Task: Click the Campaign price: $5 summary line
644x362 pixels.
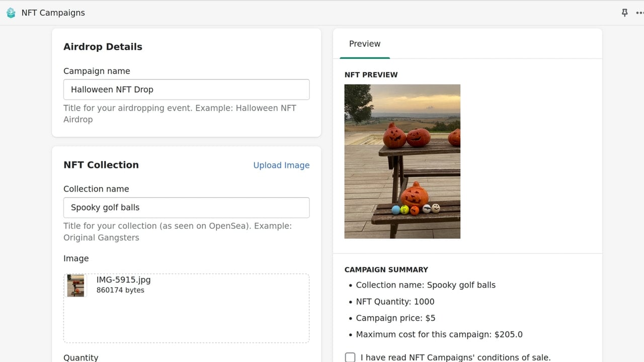Action: pyautogui.click(x=395, y=318)
